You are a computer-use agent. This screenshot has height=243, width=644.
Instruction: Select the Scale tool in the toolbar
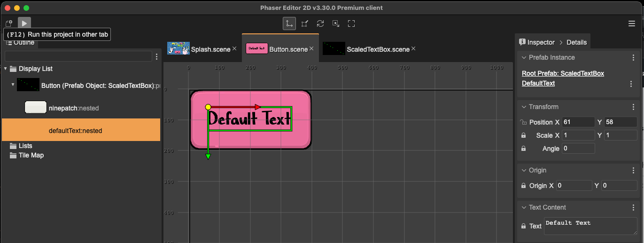coord(305,24)
